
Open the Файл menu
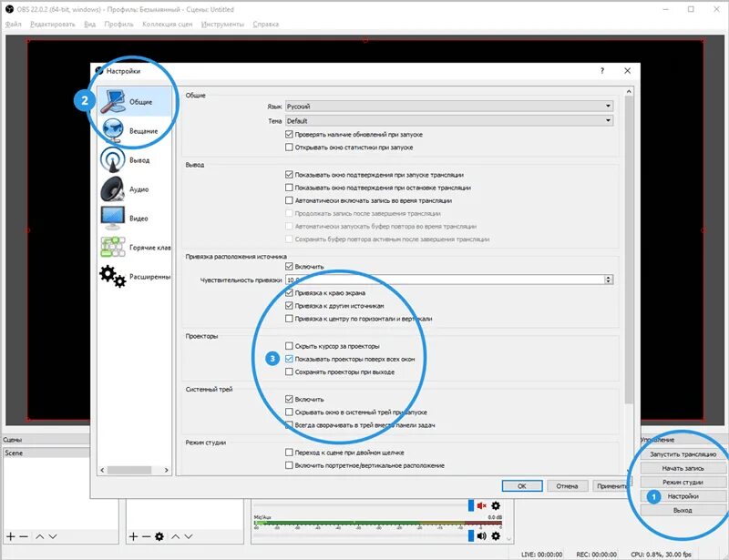click(13, 25)
